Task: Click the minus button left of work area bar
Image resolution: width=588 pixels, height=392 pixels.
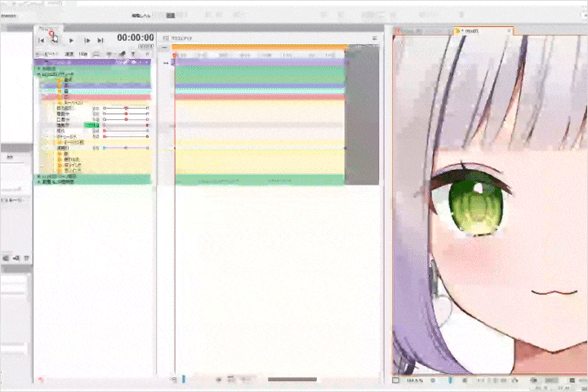Action: pyautogui.click(x=164, y=47)
